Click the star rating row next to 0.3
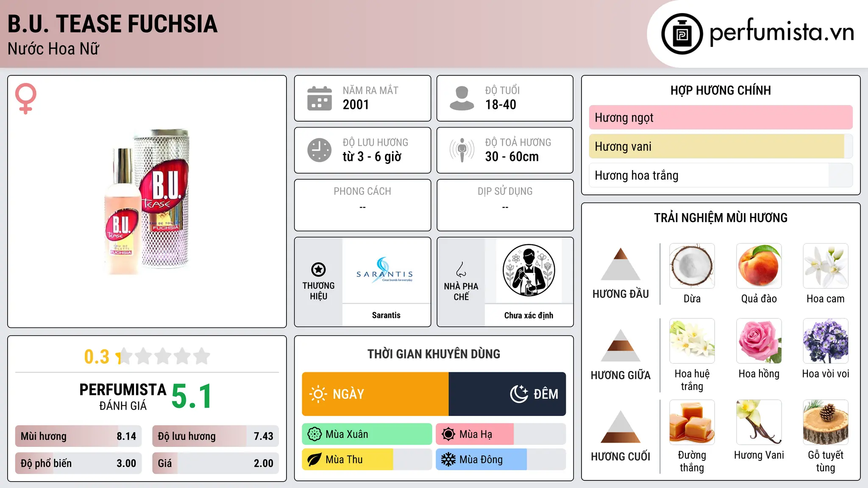 (x=163, y=356)
